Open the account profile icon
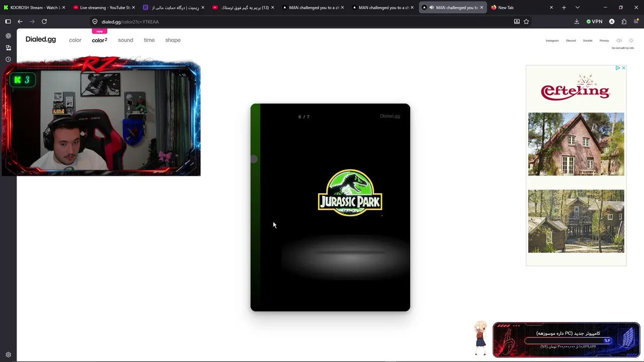The image size is (644, 362). [612, 22]
